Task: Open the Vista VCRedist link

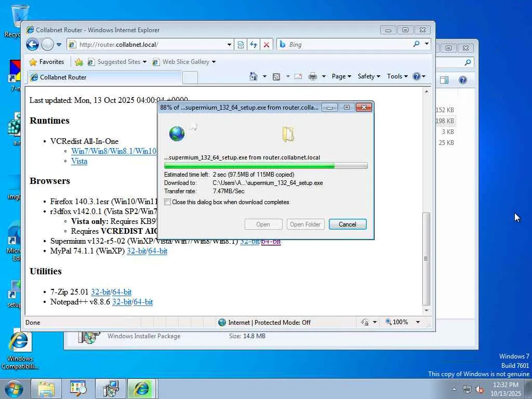Action: point(79,161)
